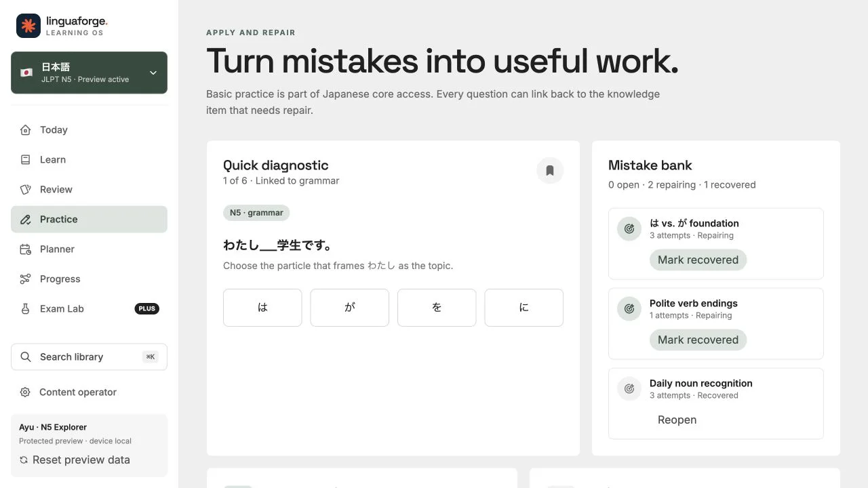Viewport: 868px width, 488px height.
Task: Choose the を particle answer
Action: pos(437,308)
